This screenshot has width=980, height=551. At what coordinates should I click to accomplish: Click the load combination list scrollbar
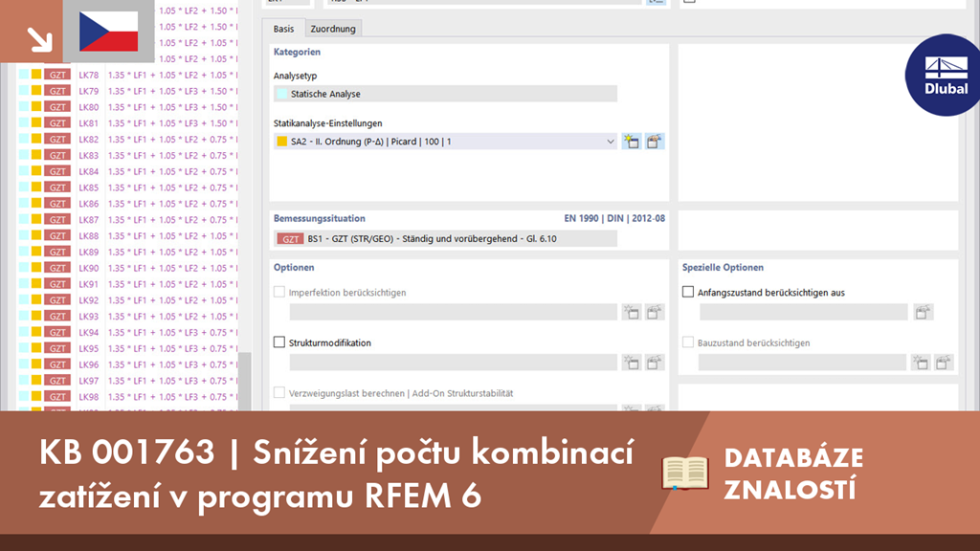click(245, 381)
